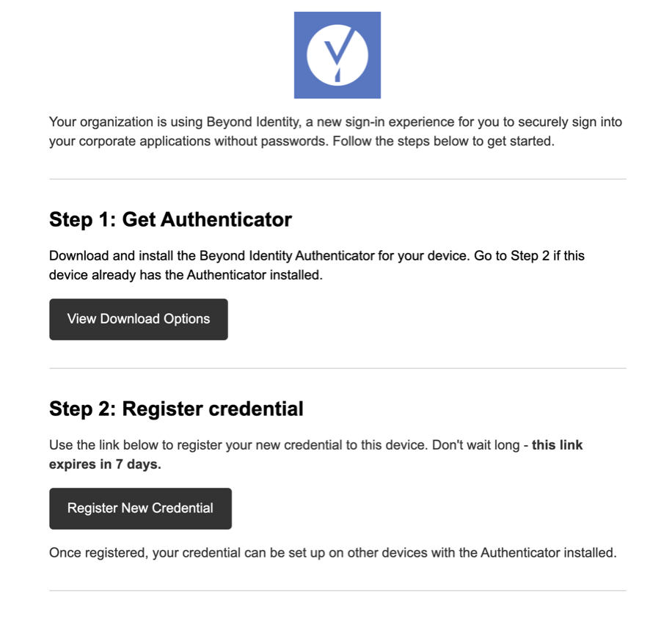Click the divider line above Step 1

(337, 179)
